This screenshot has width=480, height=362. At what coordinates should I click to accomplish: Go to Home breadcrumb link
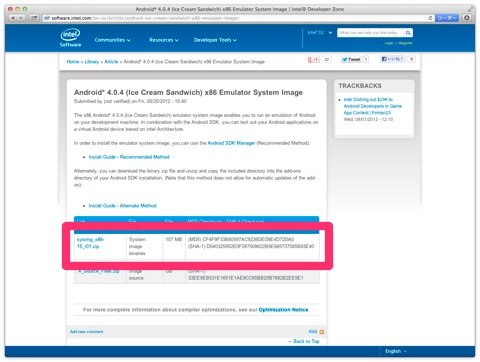(73, 62)
